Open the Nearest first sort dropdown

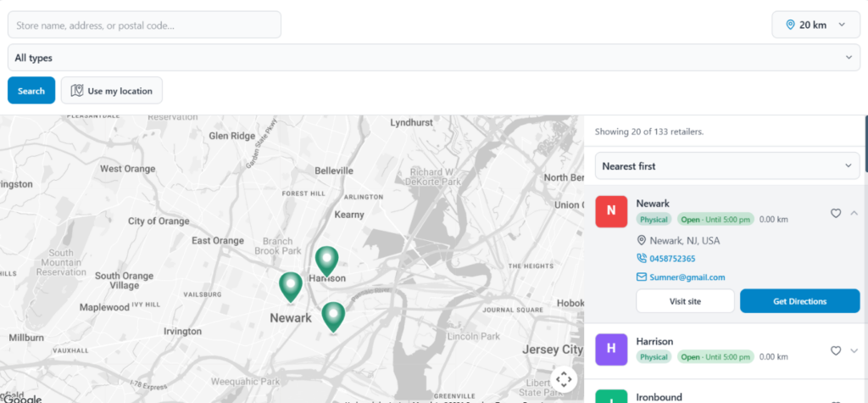(x=727, y=165)
